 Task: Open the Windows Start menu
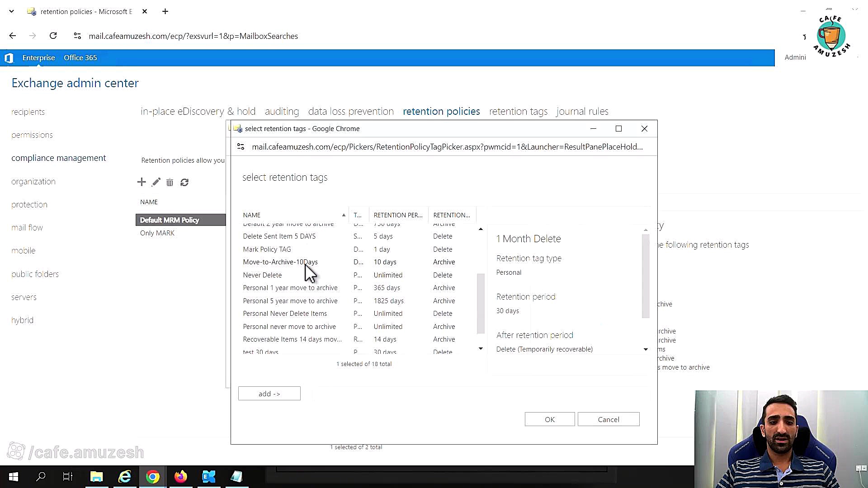(x=14, y=476)
